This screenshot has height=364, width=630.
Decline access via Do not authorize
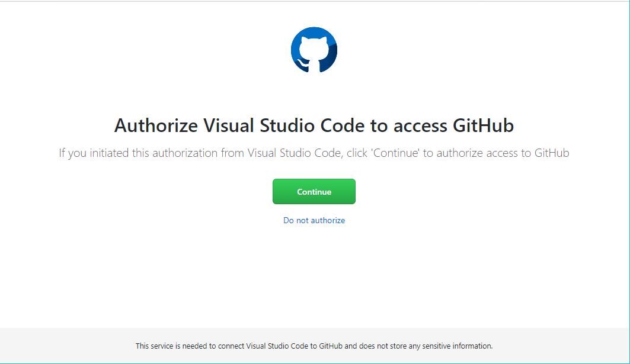pyautogui.click(x=314, y=220)
